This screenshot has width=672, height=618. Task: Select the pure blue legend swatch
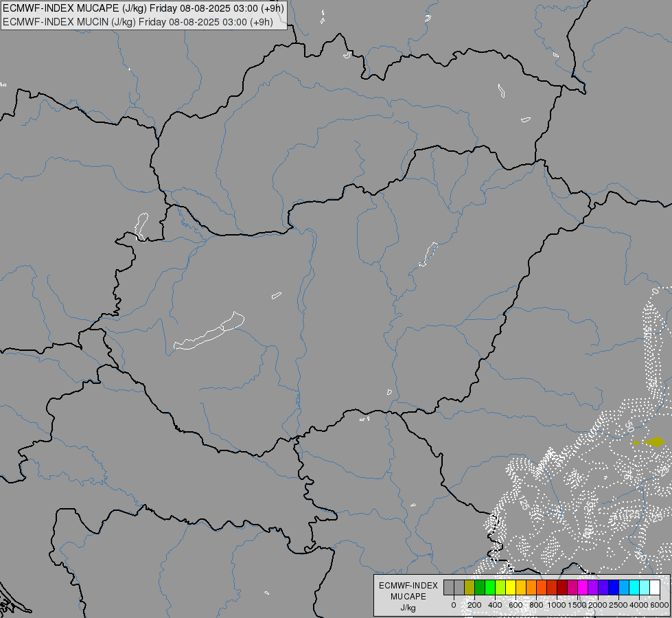(614, 587)
